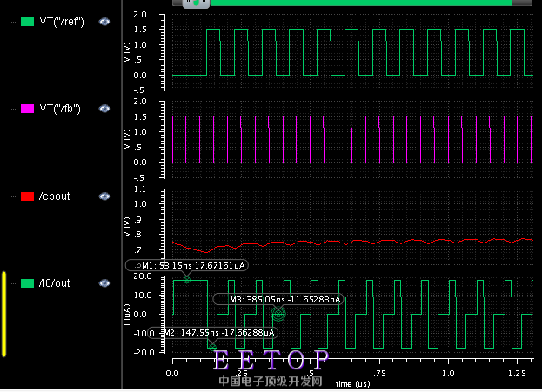Click the M1 marker point on the /I0/out trace
The image size is (542, 392).
point(187,280)
